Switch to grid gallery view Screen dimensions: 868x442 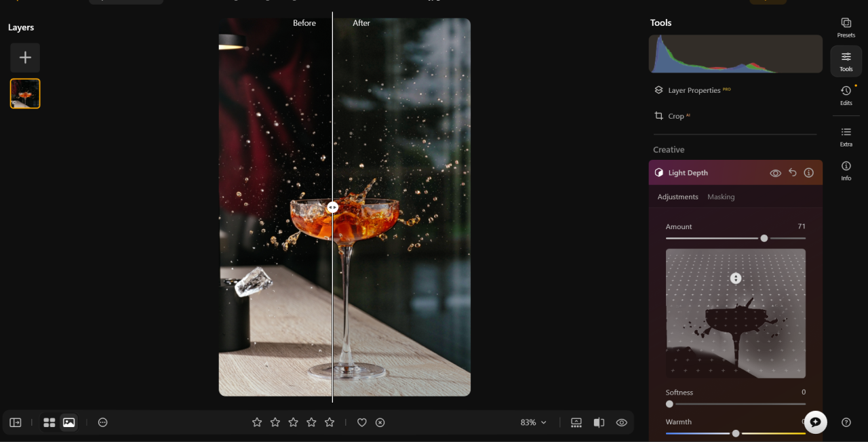[x=50, y=422]
